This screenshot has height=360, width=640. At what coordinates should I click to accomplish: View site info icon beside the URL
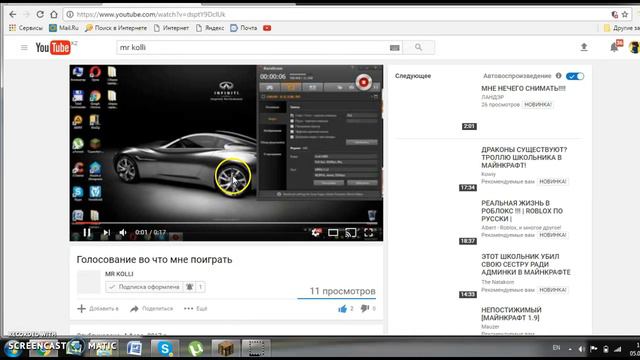(x=70, y=14)
